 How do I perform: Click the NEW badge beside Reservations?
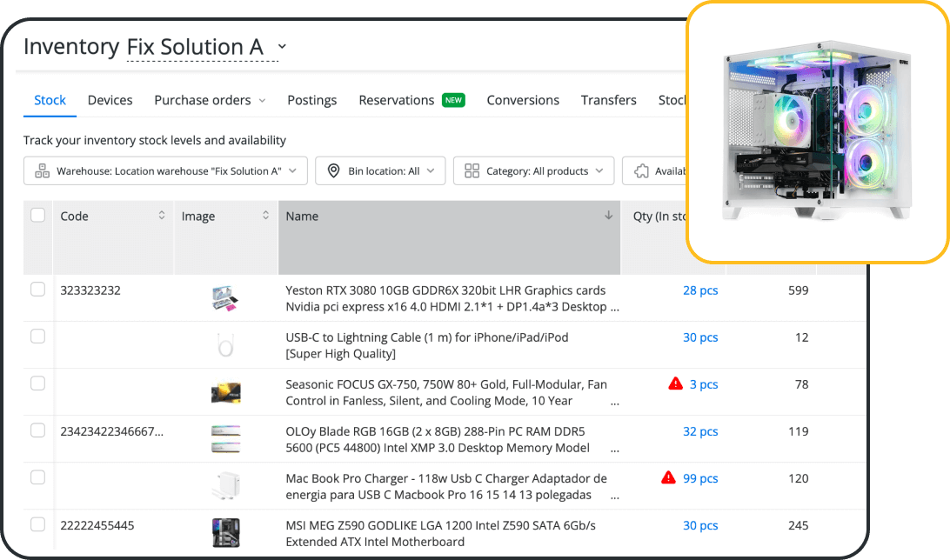453,100
